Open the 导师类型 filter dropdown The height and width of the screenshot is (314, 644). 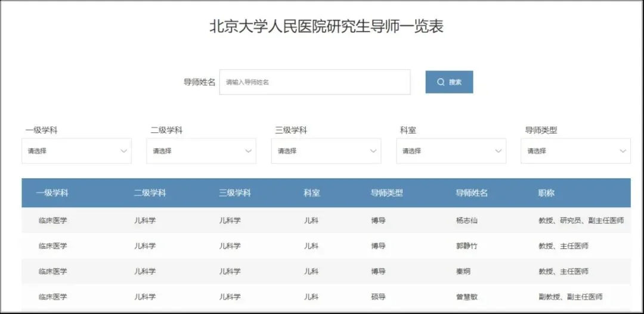point(576,151)
